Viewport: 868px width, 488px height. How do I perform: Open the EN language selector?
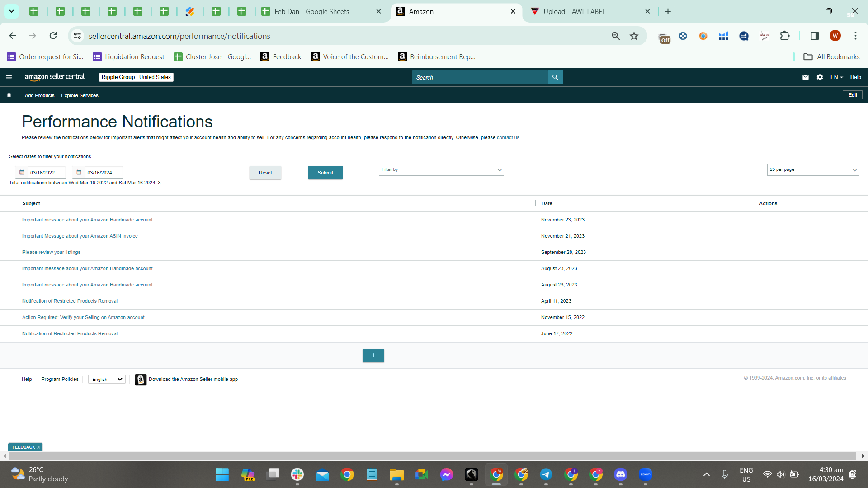coord(836,77)
